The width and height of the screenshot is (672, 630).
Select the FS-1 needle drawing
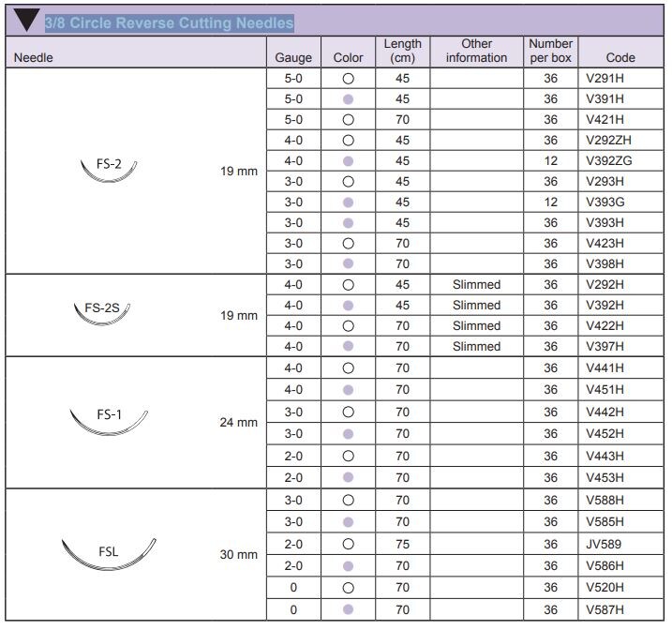click(x=109, y=417)
